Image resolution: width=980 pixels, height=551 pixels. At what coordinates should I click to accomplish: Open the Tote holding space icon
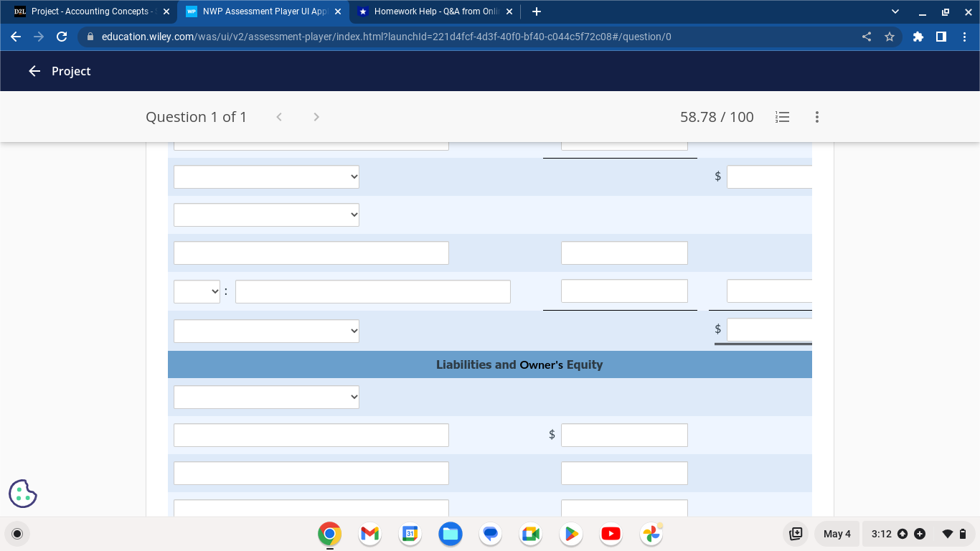[x=796, y=534]
